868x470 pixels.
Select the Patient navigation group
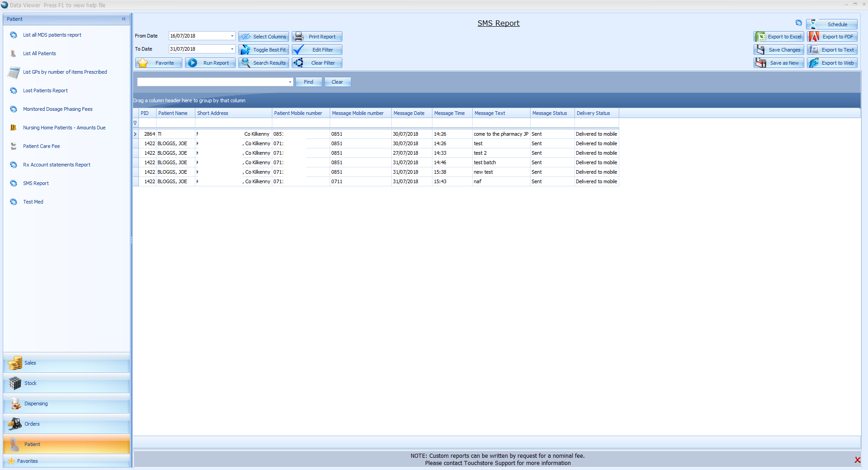click(66, 444)
